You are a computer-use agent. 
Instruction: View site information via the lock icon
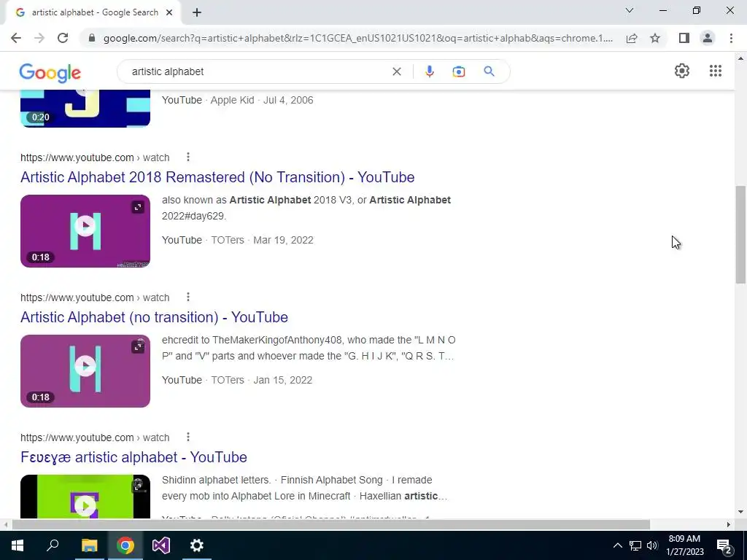coord(92,38)
